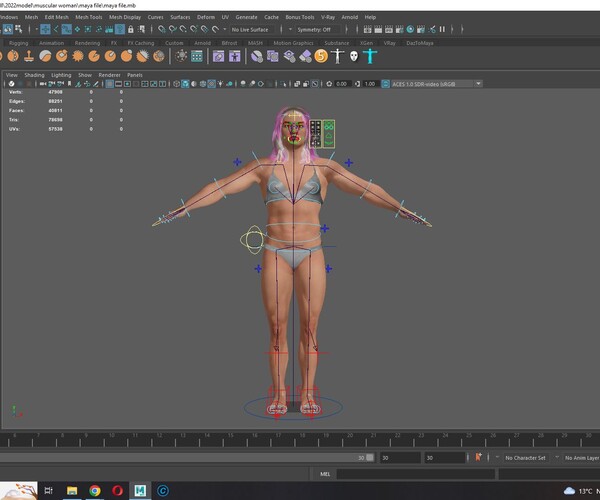Click the cyan T-pose figure shelf icon
600x500 pixels.
(x=370, y=56)
